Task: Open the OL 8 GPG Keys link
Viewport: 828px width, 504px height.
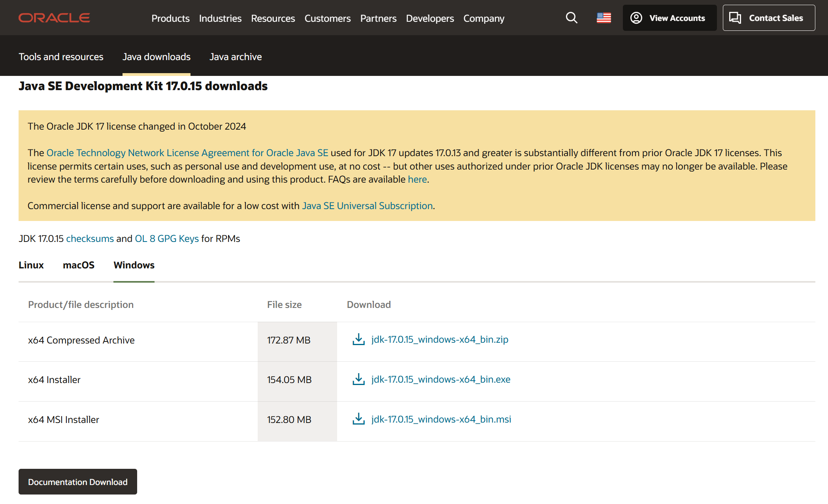Action: click(166, 239)
